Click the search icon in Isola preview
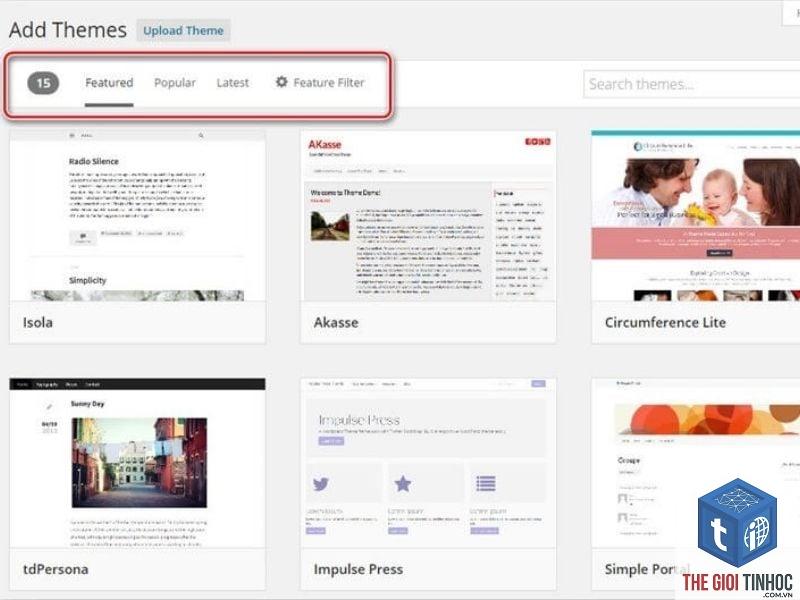The image size is (800, 600). pyautogui.click(x=201, y=136)
